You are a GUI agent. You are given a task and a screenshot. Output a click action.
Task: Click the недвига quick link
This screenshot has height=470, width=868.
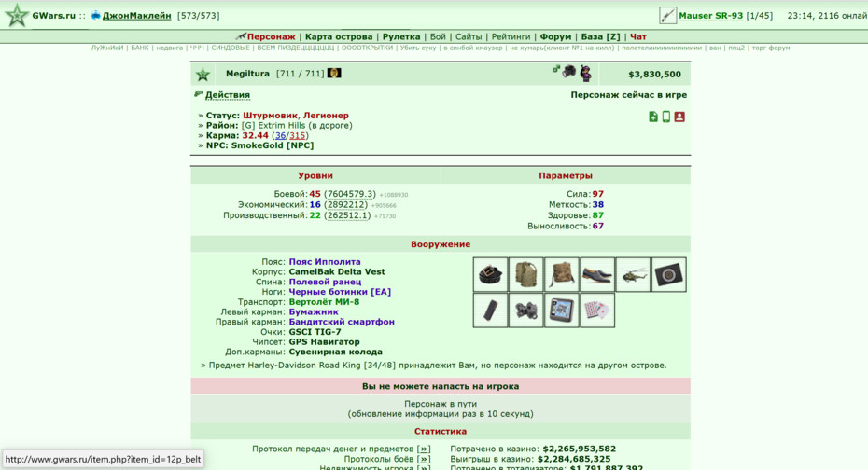(x=169, y=48)
